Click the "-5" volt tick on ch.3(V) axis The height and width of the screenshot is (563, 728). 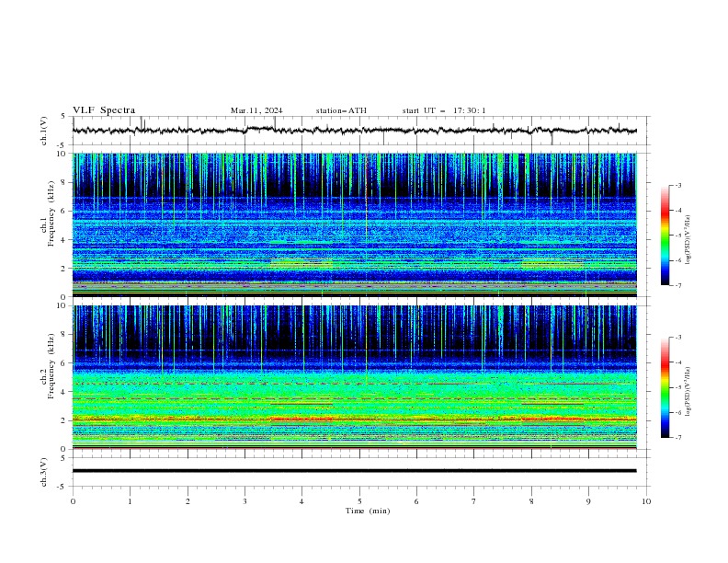point(63,487)
